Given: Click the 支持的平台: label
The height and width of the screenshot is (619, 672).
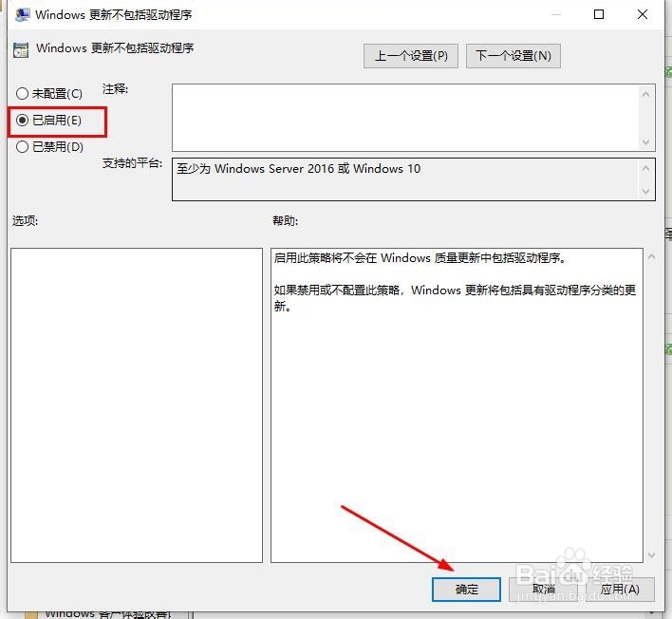Looking at the screenshot, I should [132, 163].
